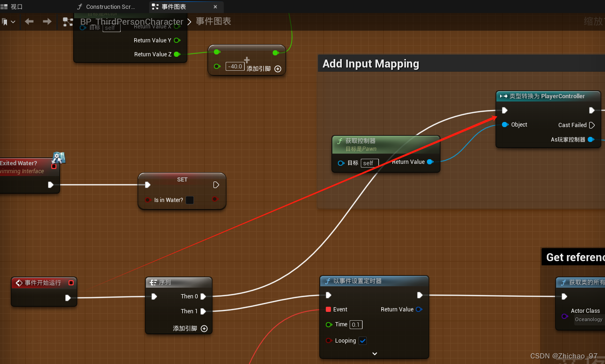
Task: Toggle the Looping checkbox
Action: [363, 341]
